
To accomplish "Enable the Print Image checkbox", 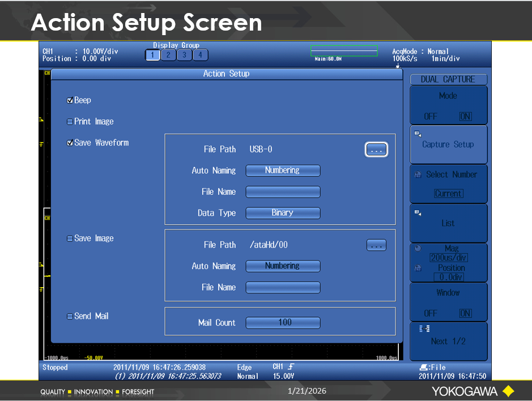I will tap(70, 122).
